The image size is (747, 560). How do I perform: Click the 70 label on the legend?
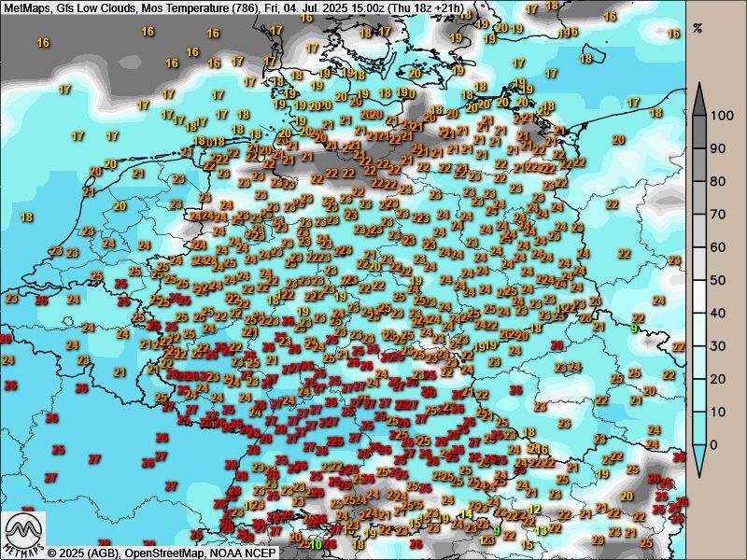click(x=719, y=215)
